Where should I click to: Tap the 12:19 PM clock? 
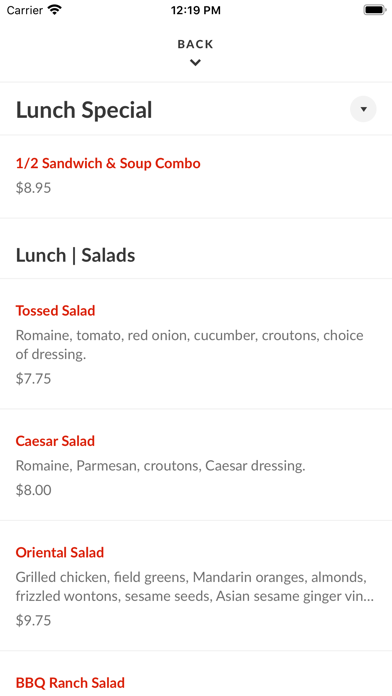point(196,10)
